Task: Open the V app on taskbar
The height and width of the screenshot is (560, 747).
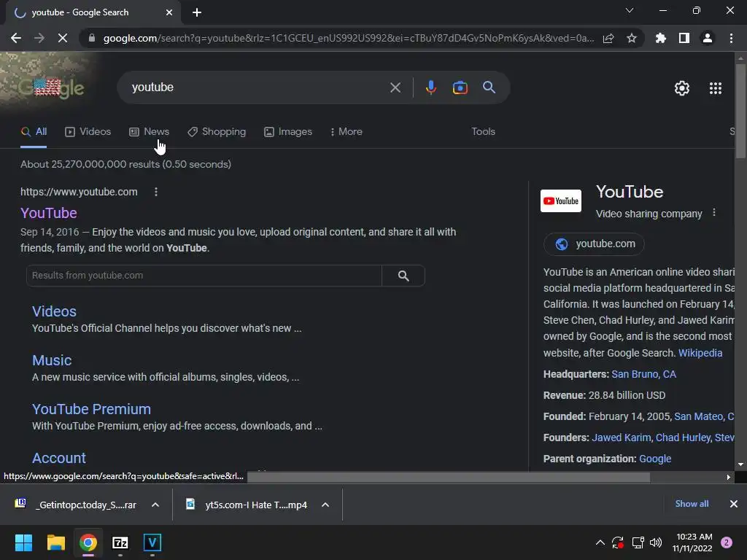Action: point(152,542)
